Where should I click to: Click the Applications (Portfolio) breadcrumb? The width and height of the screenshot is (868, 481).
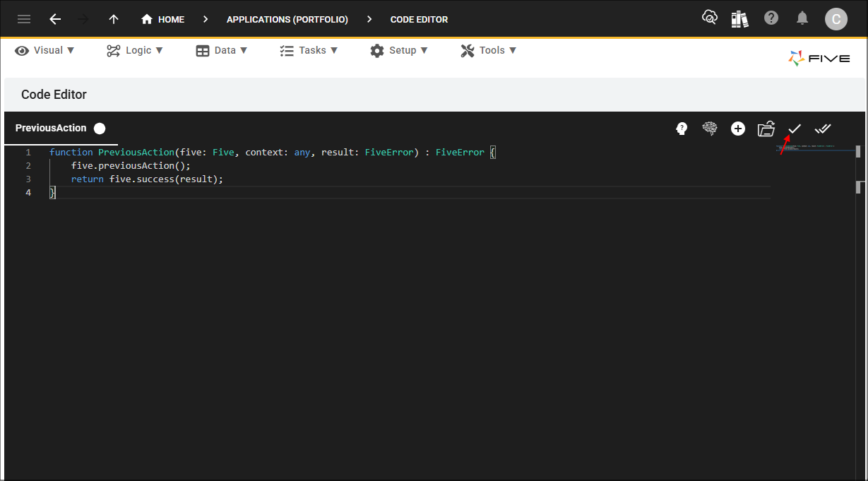(287, 19)
